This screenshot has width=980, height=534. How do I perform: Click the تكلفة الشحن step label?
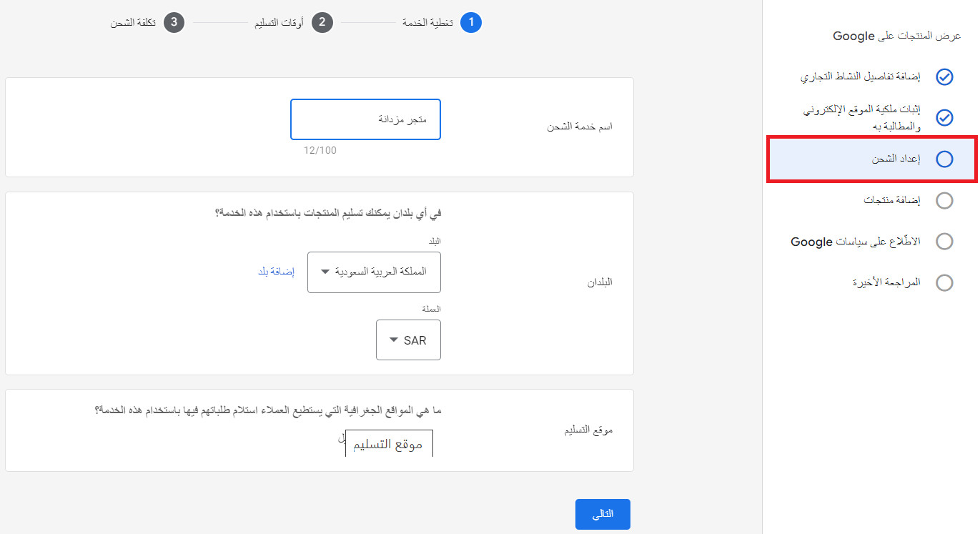pos(133,23)
